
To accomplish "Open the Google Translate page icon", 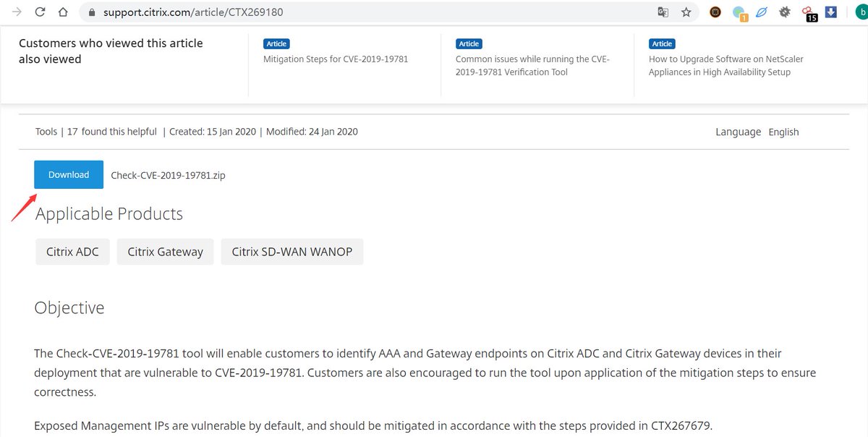I will pos(663,12).
